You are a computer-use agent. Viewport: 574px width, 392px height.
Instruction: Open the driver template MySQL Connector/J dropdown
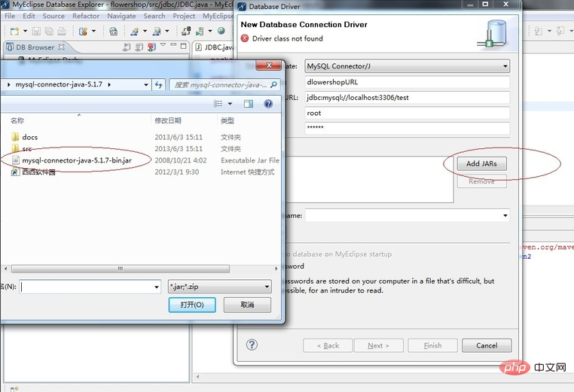pos(505,66)
